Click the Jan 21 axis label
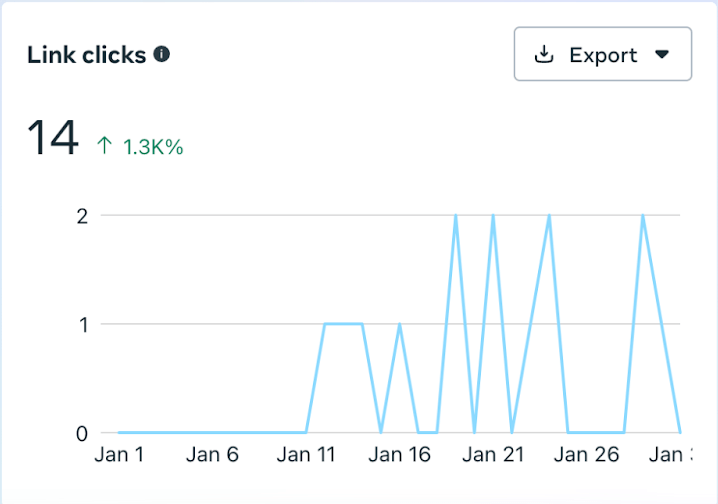This screenshot has width=718, height=504. 493,455
